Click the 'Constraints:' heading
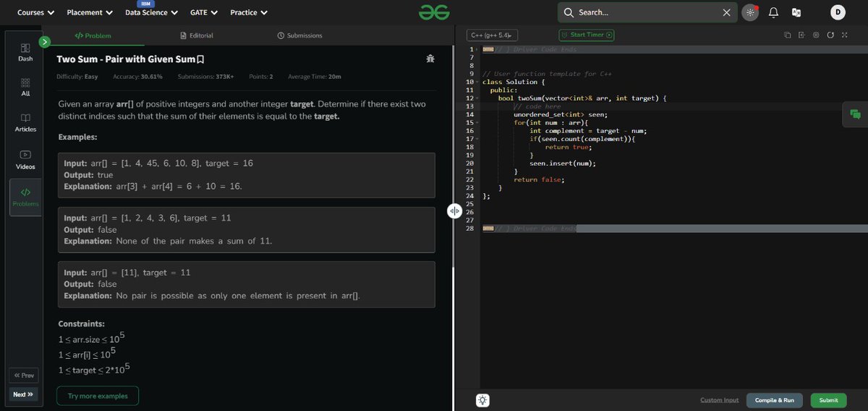Viewport: 868px width, 411px height. tap(82, 323)
